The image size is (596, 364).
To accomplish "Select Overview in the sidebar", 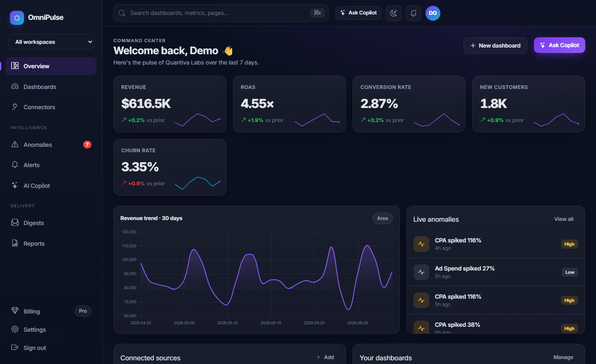I will point(51,66).
